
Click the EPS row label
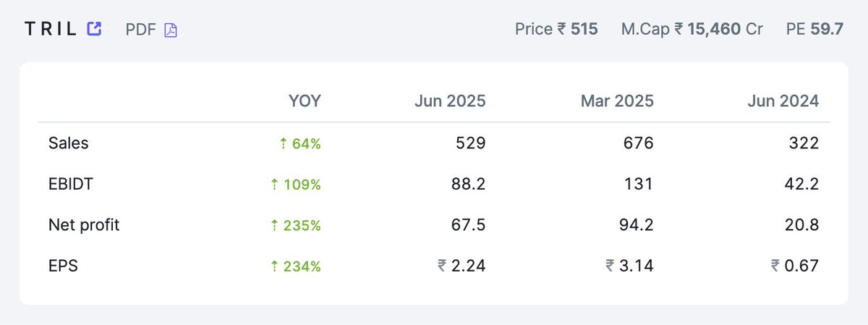(63, 266)
